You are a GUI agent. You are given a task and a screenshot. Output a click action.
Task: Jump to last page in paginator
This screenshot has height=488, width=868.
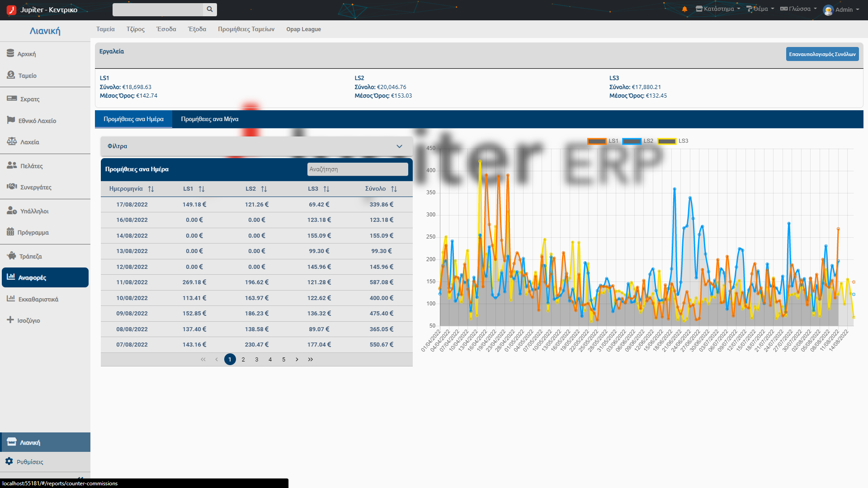pyautogui.click(x=311, y=360)
